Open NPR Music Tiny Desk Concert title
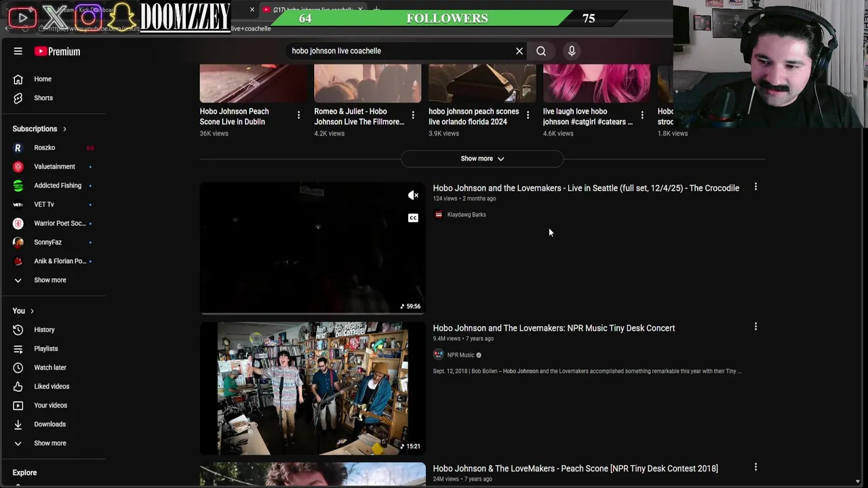The height and width of the screenshot is (488, 868). pyautogui.click(x=554, y=328)
